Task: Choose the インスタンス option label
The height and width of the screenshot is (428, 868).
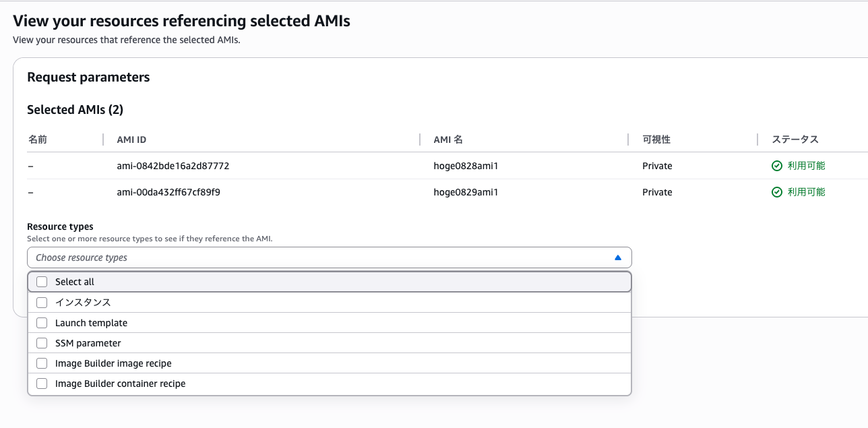Action: pos(83,302)
